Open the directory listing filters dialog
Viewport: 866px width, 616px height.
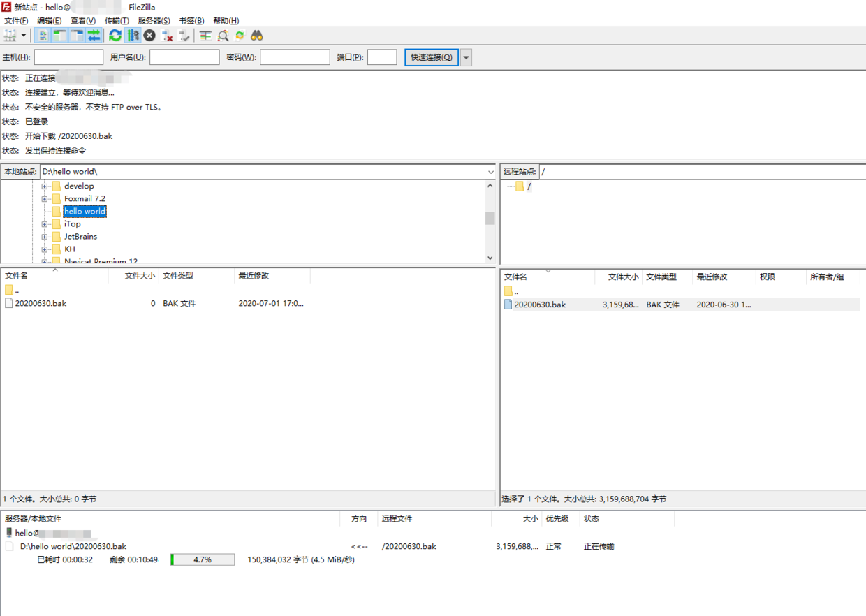205,36
